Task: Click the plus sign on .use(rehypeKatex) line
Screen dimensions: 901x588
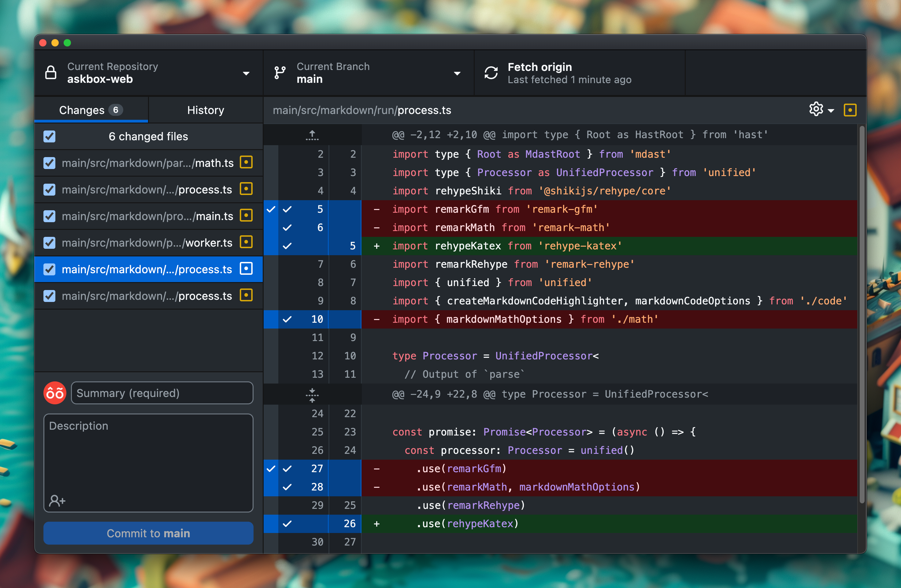Action: (377, 524)
